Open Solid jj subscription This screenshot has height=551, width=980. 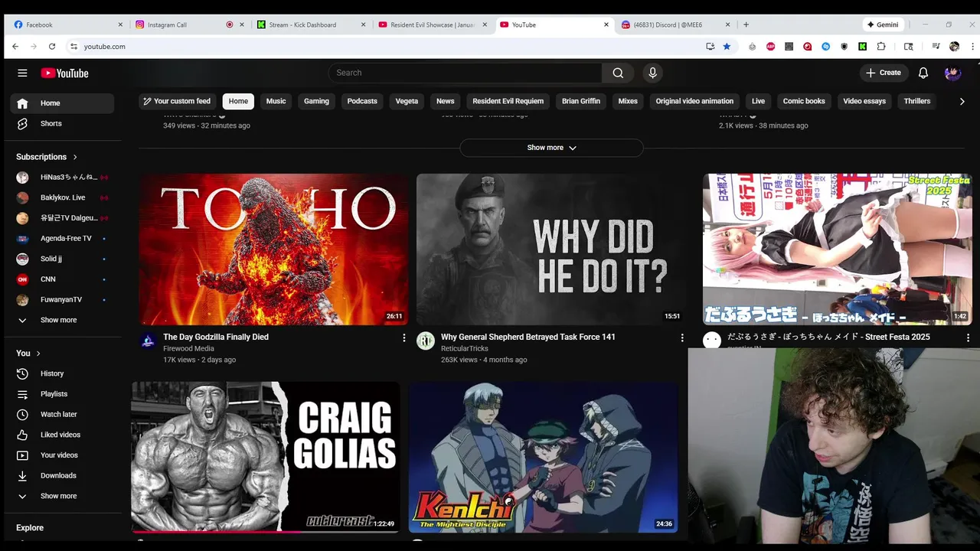pos(62,259)
